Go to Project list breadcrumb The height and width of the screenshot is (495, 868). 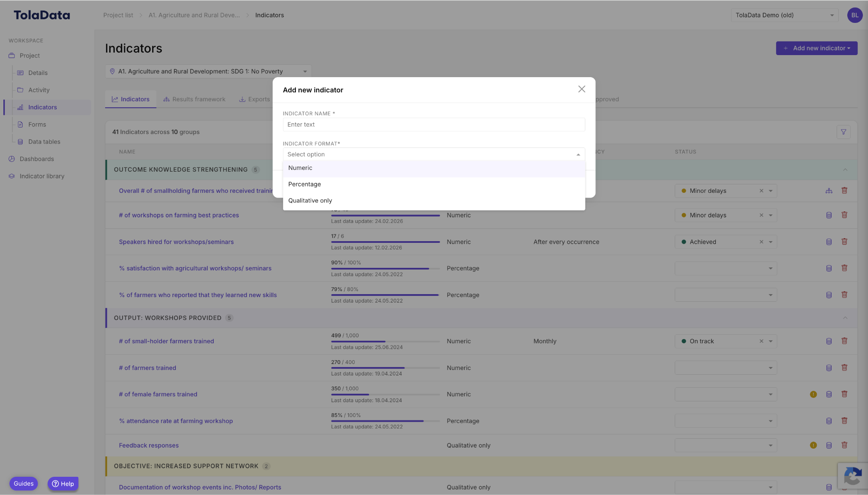tap(118, 15)
